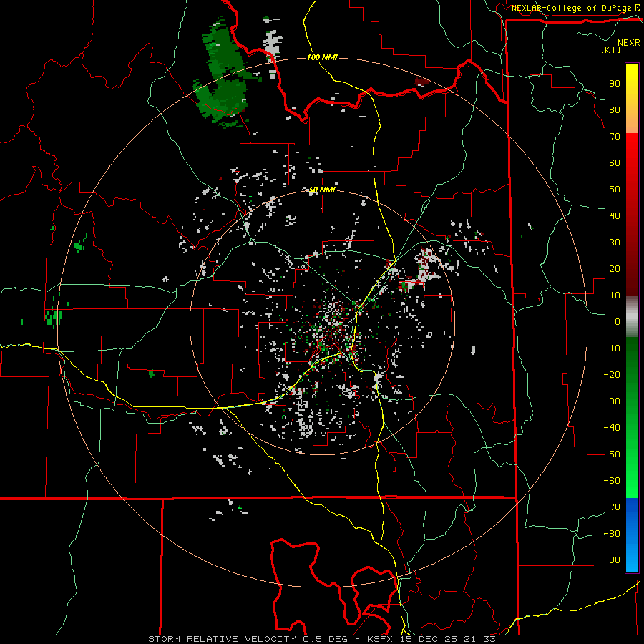Click the positive 70 value on velocity scale
Image resolution: width=644 pixels, height=644 pixels.
pos(615,137)
